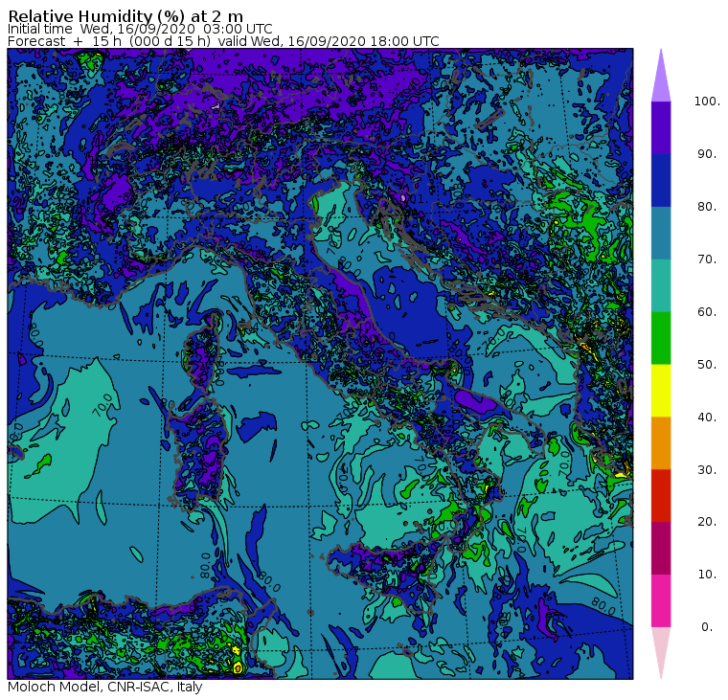728x700 pixels.
Task: Click the '80.' colorbar label
Action: (x=707, y=207)
